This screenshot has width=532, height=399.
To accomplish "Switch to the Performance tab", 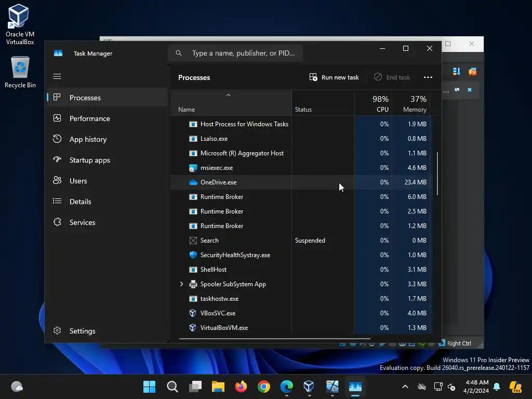I will (x=107, y=118).
